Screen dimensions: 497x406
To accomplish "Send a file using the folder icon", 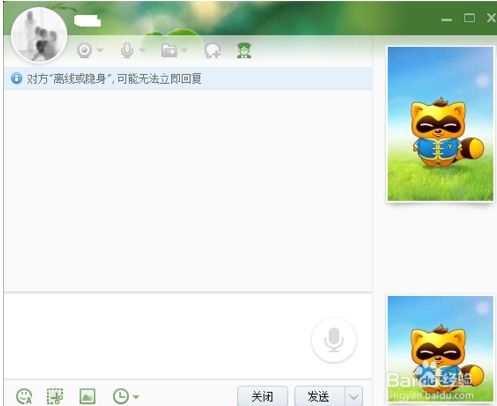I will tap(169, 51).
